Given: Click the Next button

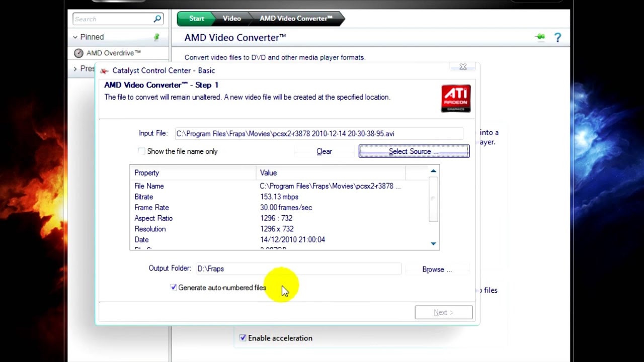Looking at the screenshot, I should [x=444, y=312].
